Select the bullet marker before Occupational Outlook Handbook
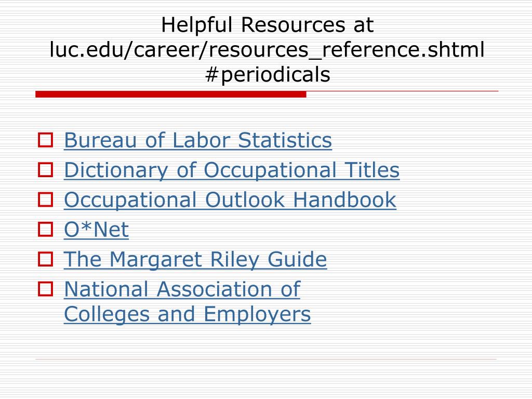 click(46, 199)
